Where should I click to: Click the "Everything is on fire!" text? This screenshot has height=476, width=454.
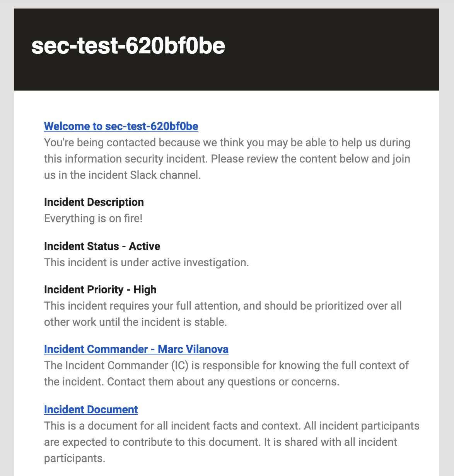(93, 218)
